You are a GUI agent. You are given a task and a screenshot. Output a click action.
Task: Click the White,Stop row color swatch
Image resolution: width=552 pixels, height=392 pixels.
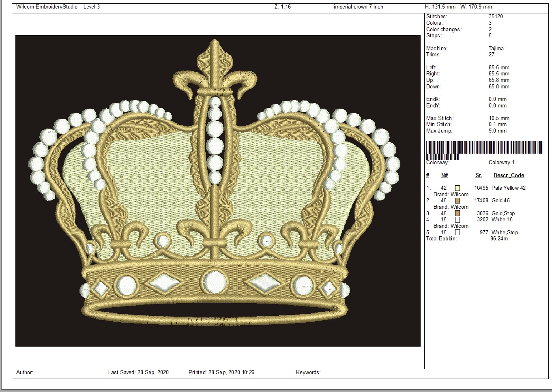click(x=457, y=232)
